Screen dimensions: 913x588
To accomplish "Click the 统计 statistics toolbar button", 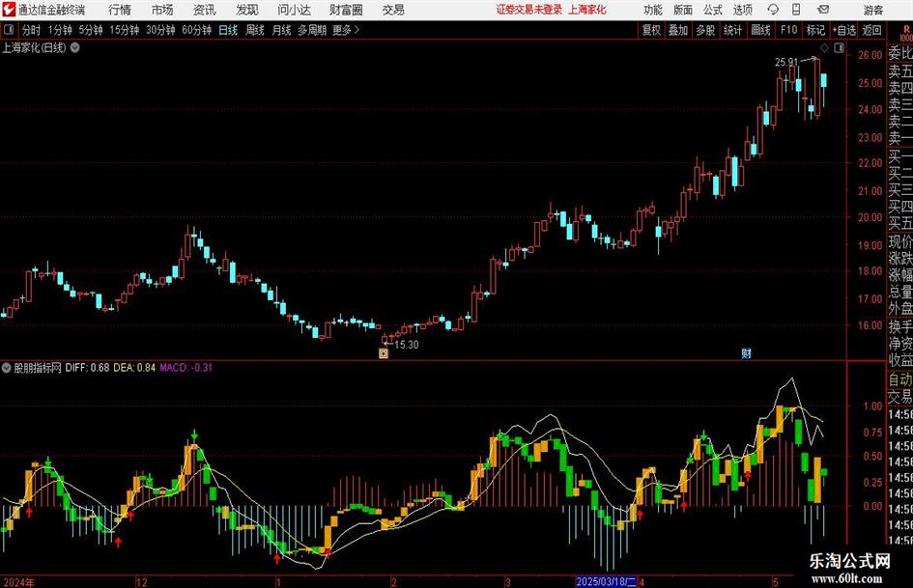I will point(732,30).
